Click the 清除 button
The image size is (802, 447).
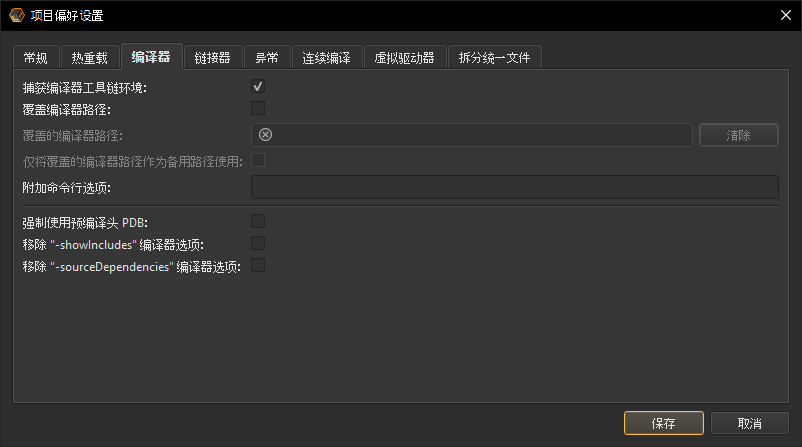click(739, 135)
